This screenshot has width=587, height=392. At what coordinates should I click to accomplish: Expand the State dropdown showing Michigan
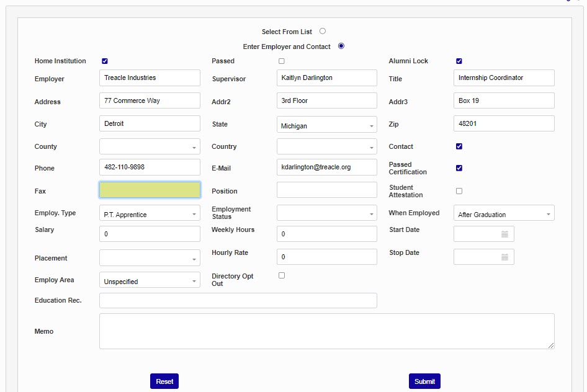pos(326,126)
